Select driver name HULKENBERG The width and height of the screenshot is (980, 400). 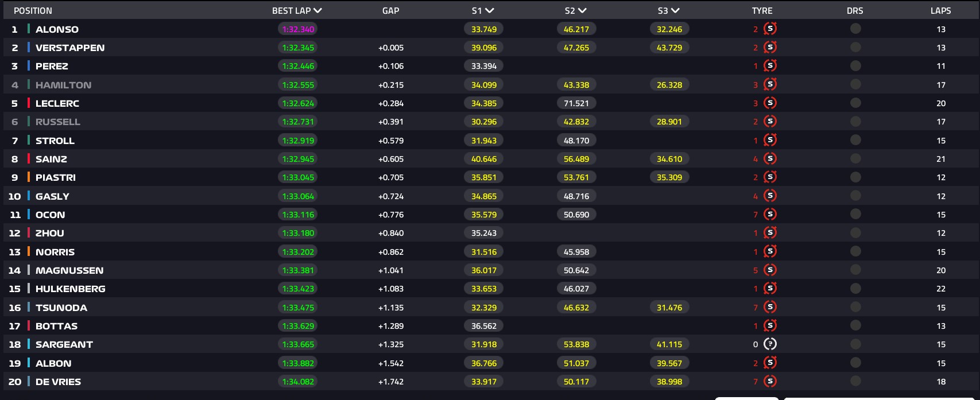(70, 289)
